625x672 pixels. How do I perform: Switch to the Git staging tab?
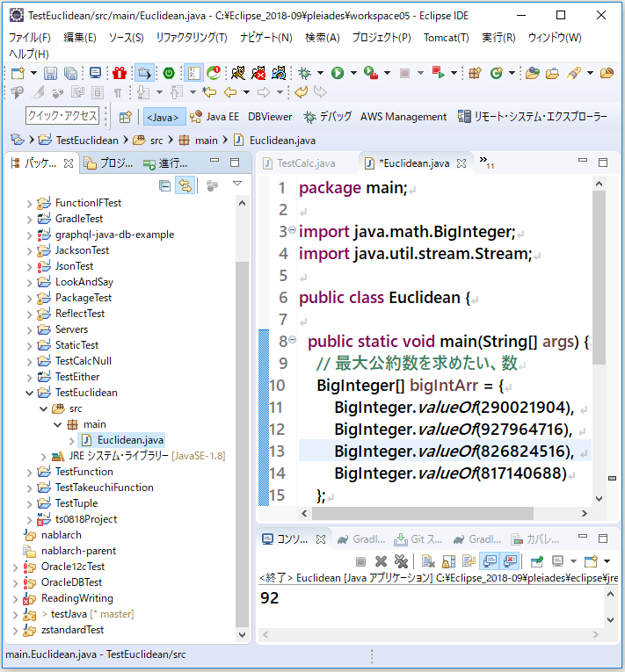pos(418,539)
